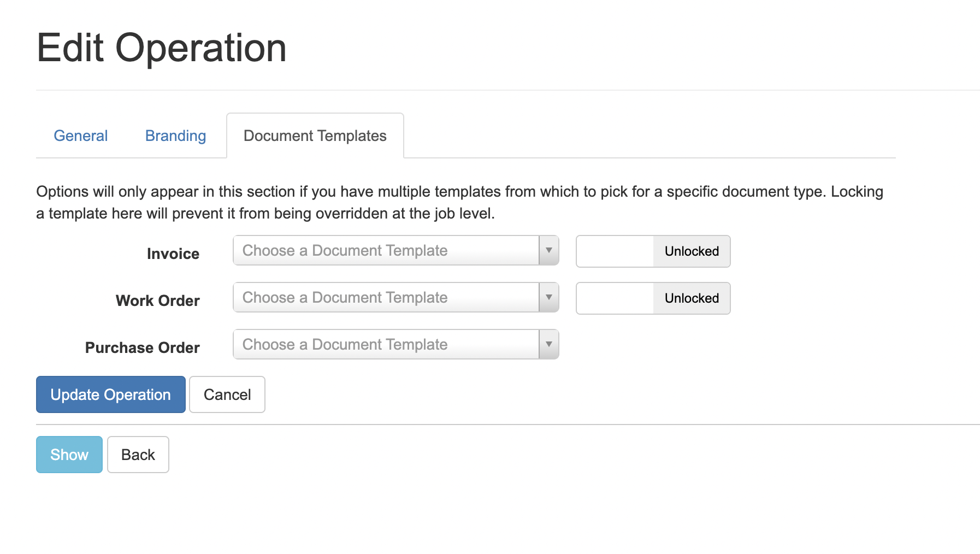This screenshot has width=980, height=554.
Task: Toggle the Invoice template Unlocked switch
Action: coord(653,251)
